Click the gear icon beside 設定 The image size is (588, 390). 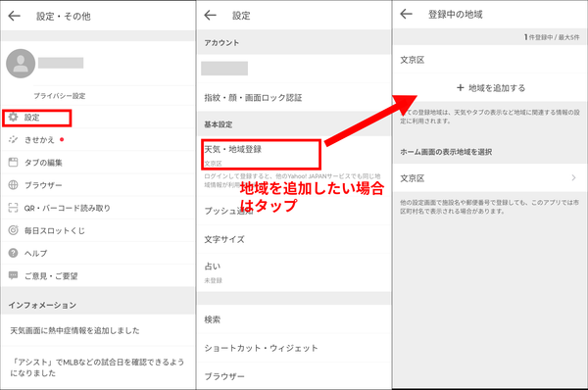tap(13, 117)
